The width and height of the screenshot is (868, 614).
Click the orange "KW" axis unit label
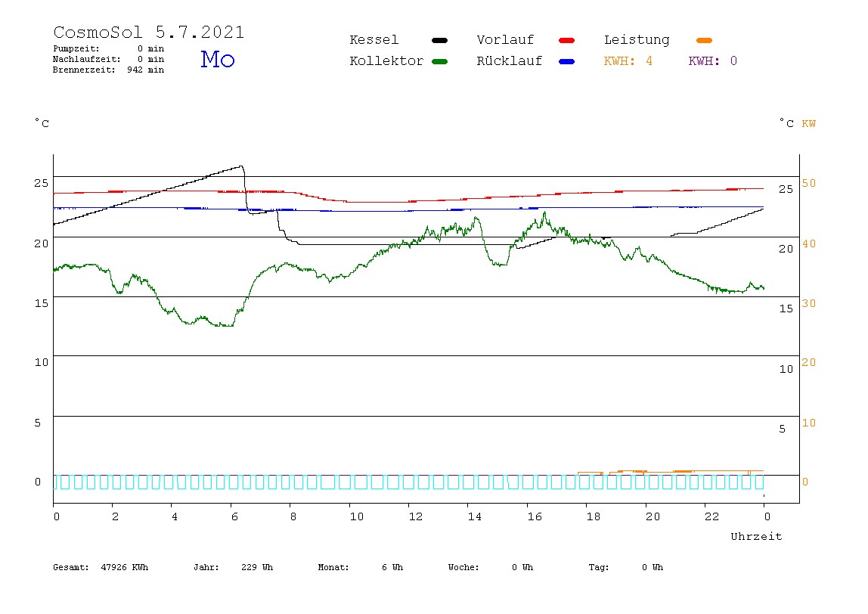click(x=809, y=123)
